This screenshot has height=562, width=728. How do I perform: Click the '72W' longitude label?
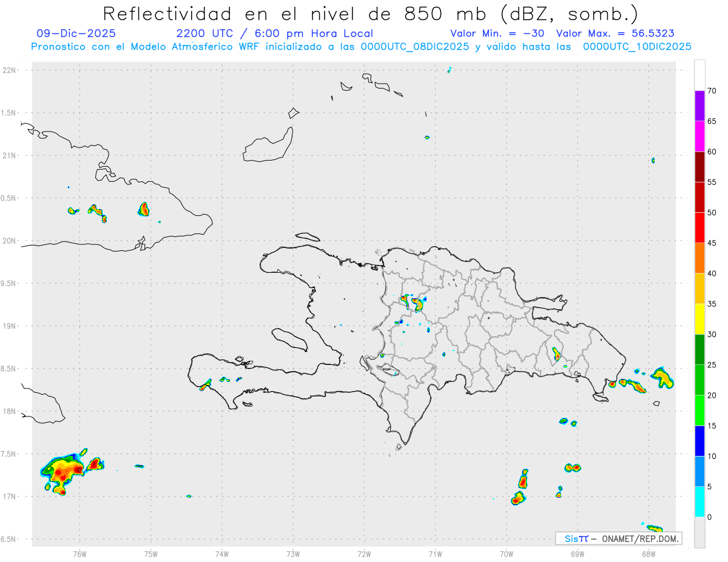click(x=364, y=554)
